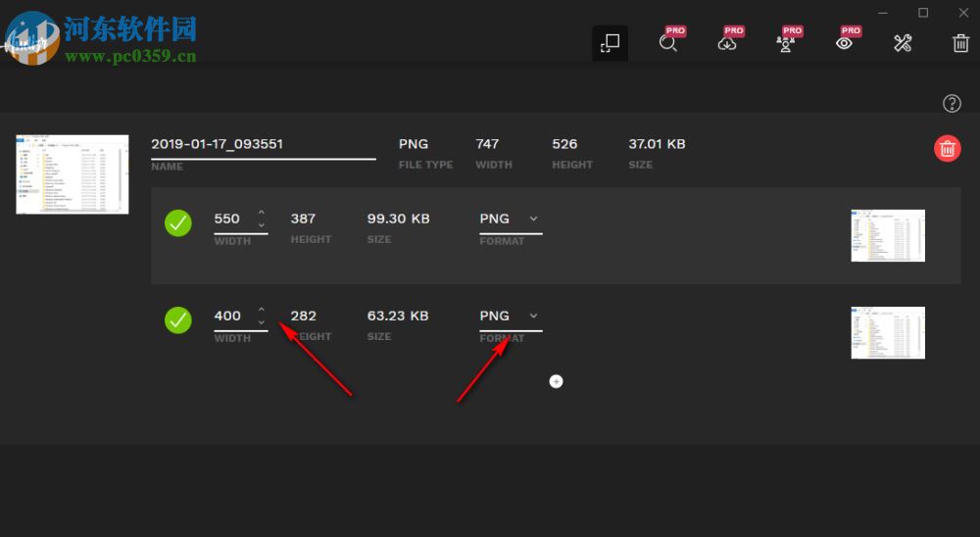Increase width 550 with up arrow
Screen dimensions: 980x537
click(262, 214)
